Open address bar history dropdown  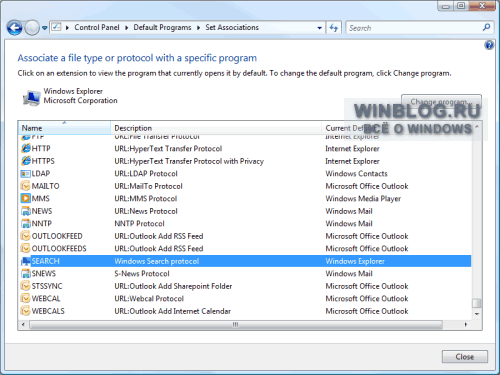tap(319, 28)
